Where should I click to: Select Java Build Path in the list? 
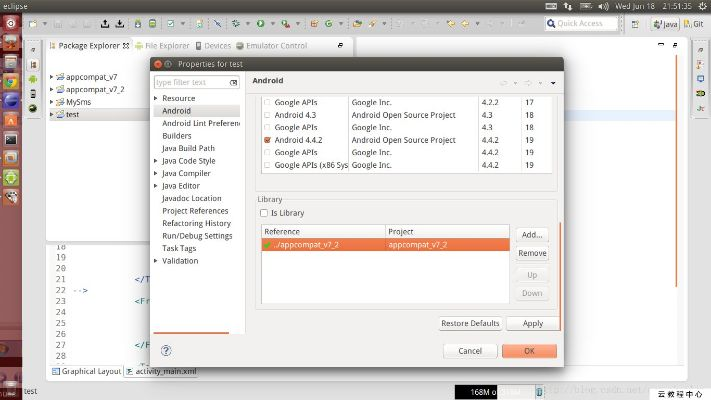(191, 148)
